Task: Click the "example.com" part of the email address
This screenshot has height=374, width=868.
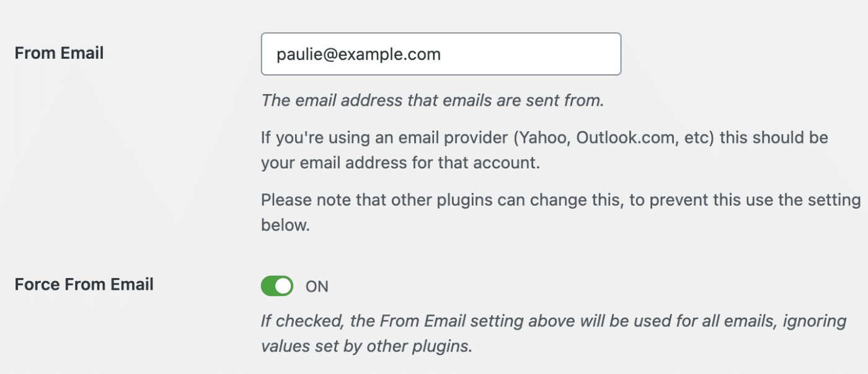Action: click(404, 54)
